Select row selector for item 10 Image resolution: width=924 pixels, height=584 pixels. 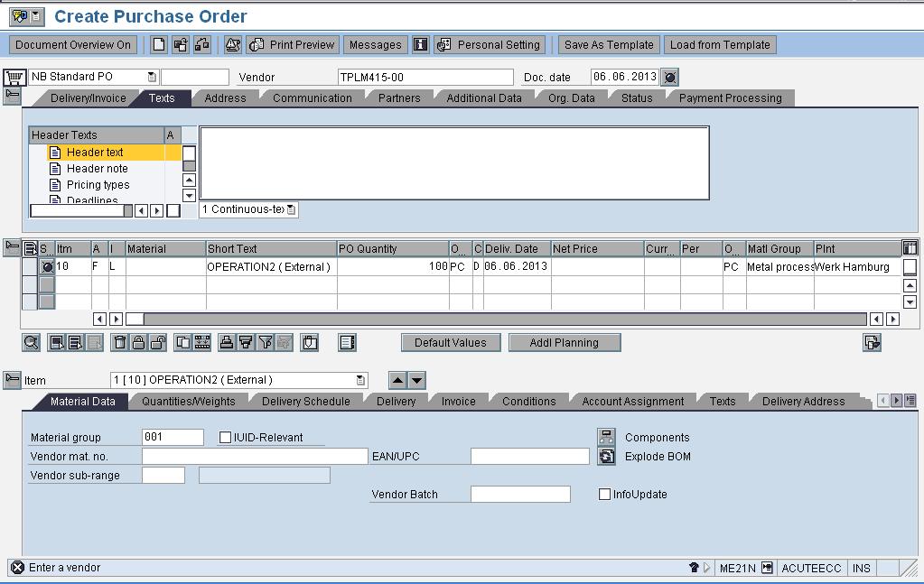coord(30,267)
